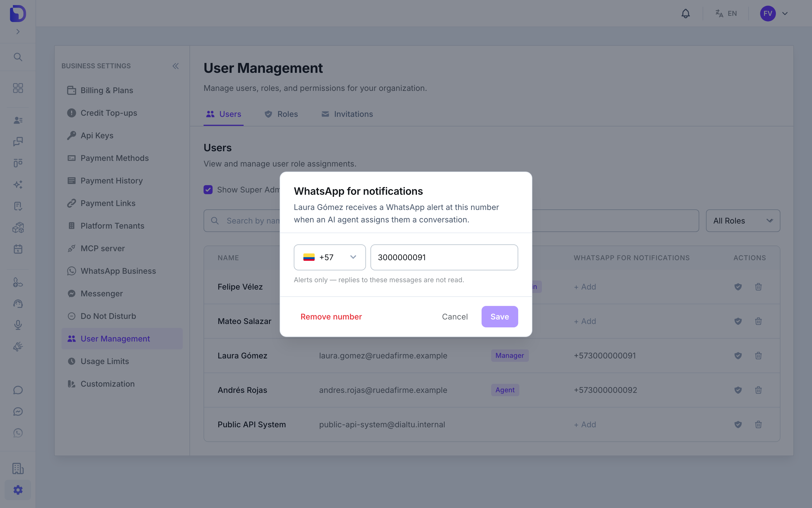Viewport: 812px width, 508px height.
Task: Click the Dialtu logo icon
Action: [18, 14]
